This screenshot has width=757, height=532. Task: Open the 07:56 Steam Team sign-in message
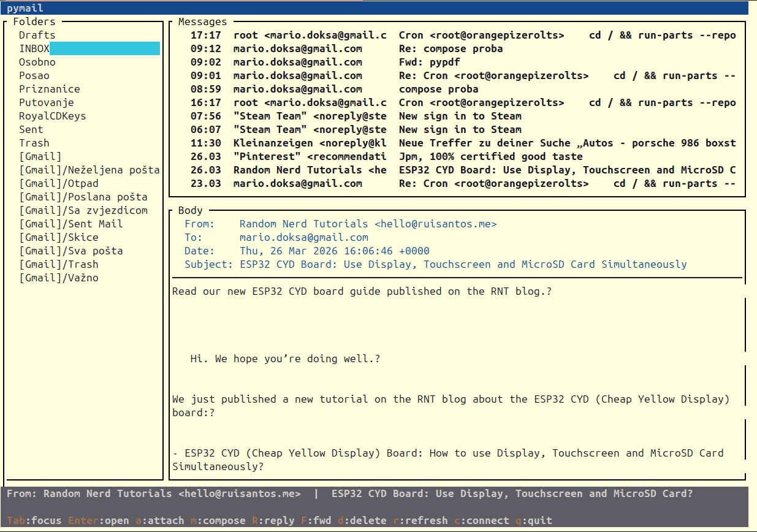click(460, 116)
